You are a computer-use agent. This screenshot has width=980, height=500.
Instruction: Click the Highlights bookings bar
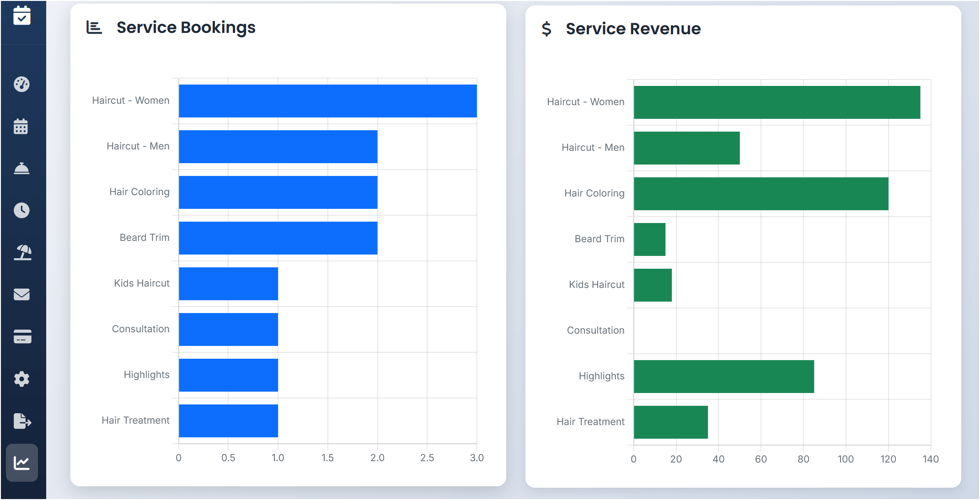228,375
